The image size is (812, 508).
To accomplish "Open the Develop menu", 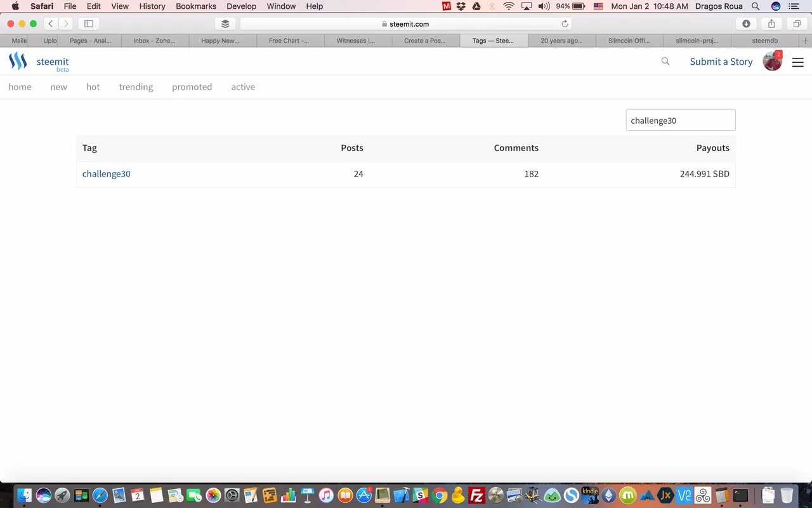I will click(242, 6).
